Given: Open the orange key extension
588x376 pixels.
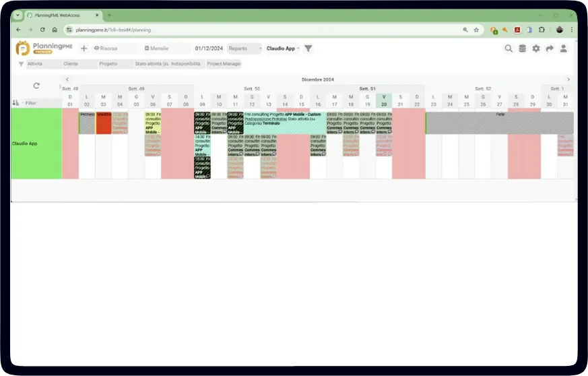Looking at the screenshot, I should pyautogui.click(x=505, y=30).
